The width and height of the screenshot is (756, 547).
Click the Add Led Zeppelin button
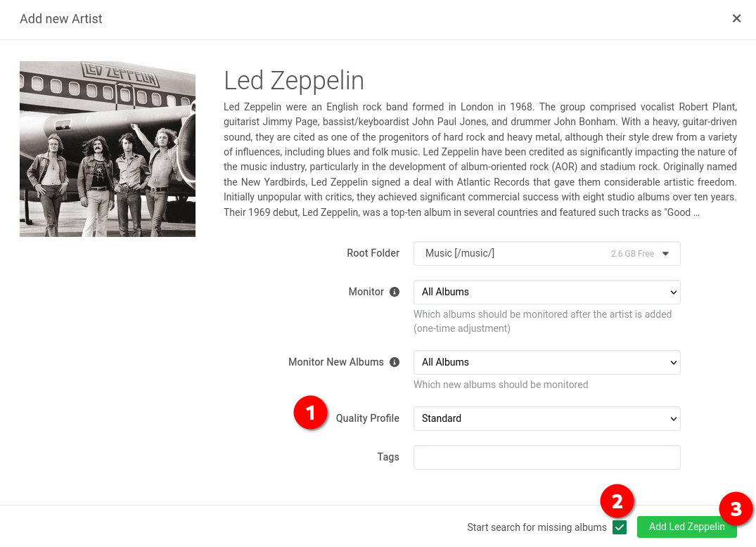(686, 527)
